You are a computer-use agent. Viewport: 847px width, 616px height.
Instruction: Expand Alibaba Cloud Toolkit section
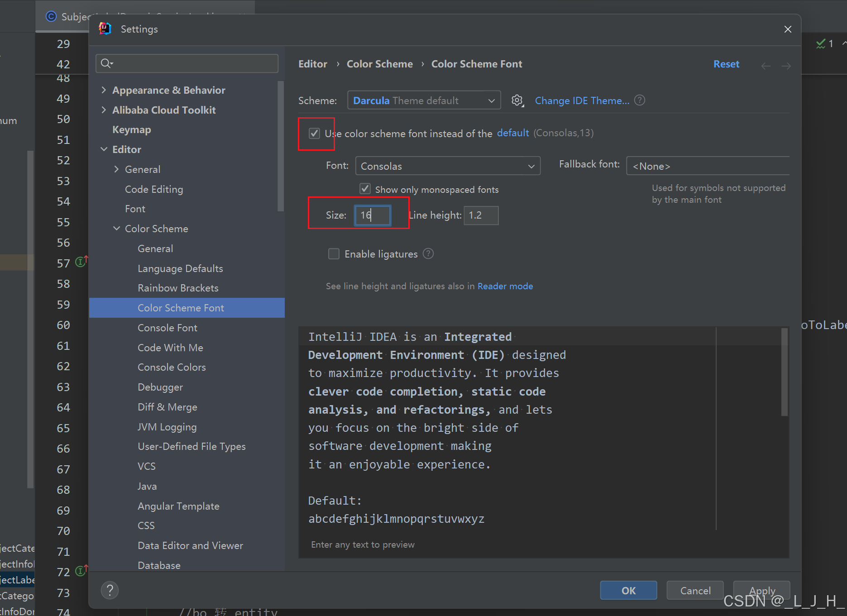pos(104,110)
